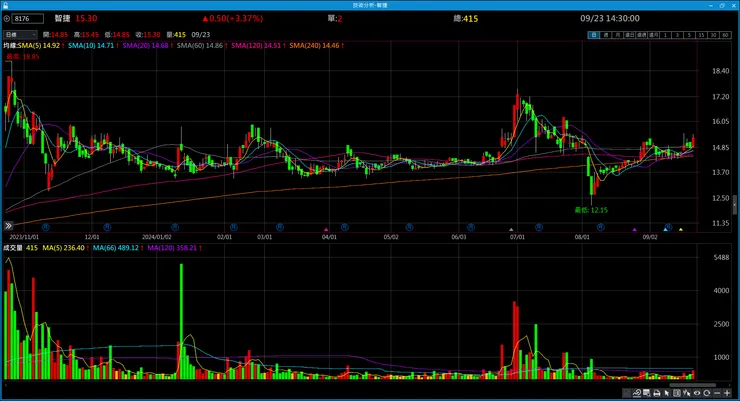Open the 日線 chart period dropdown
This screenshot has width=740, height=401.
click(x=20, y=34)
